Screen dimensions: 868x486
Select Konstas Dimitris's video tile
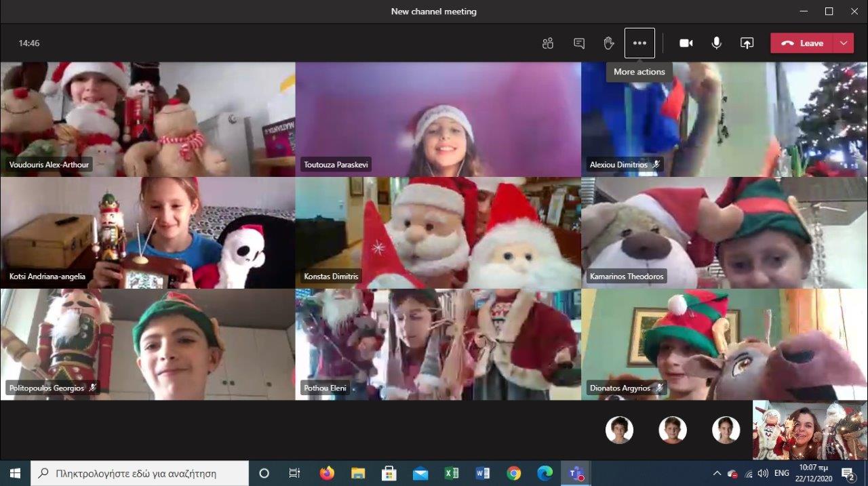tap(437, 232)
